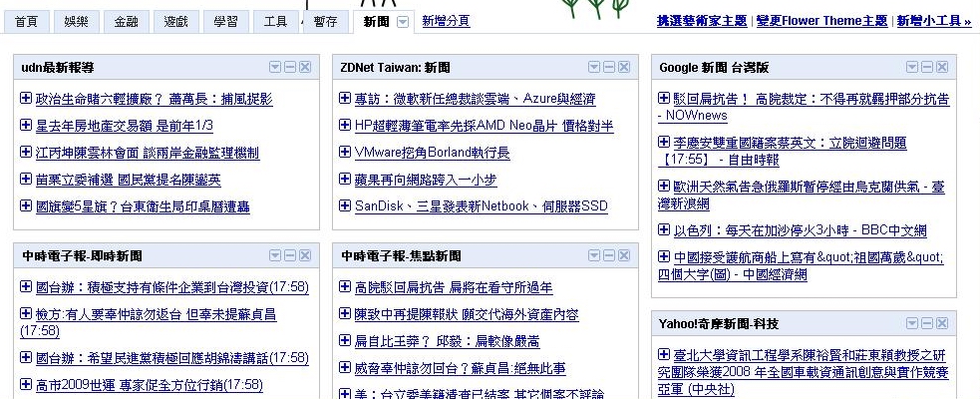Close the 中時電子報-焦點新聞 gadget
The height and width of the screenshot is (399, 980).
(624, 255)
